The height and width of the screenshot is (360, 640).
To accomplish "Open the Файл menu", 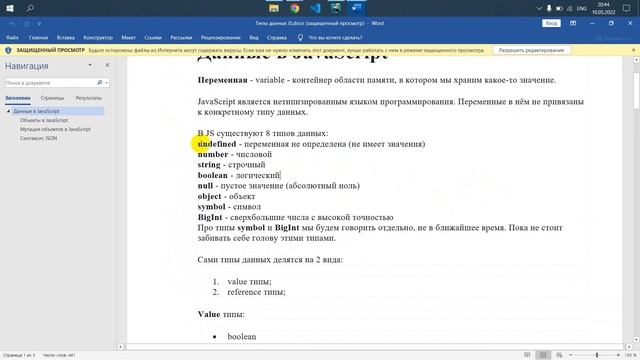I will [12, 38].
